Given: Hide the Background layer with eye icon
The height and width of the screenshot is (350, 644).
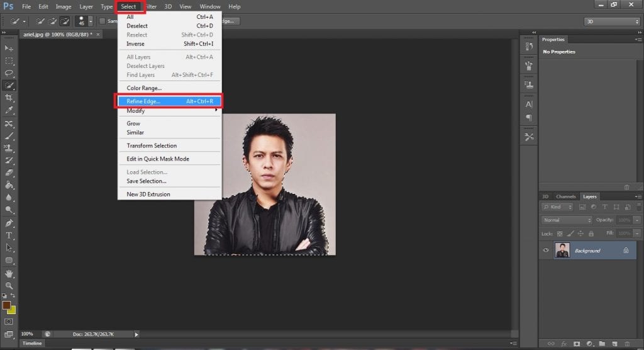Looking at the screenshot, I should point(546,251).
